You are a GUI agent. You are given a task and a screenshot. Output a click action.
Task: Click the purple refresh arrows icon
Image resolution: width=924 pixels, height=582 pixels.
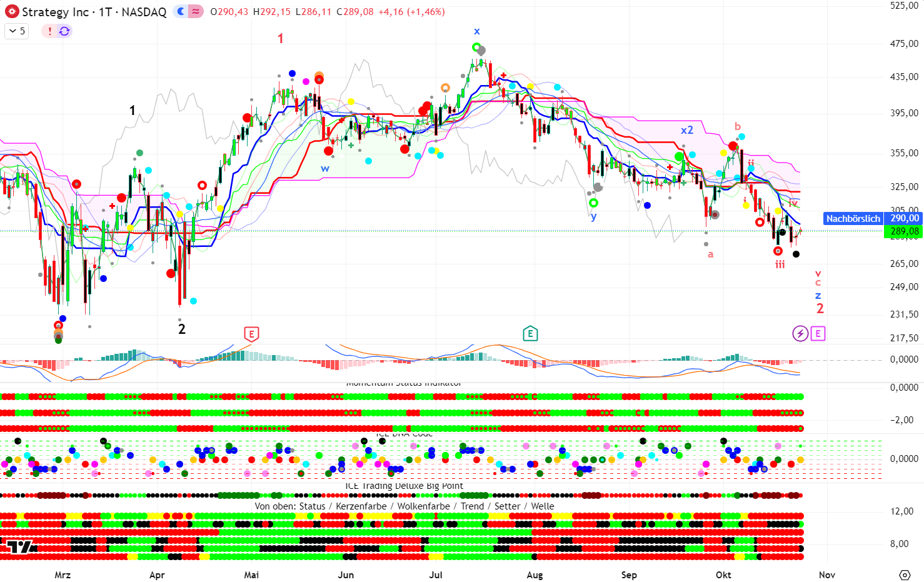(x=64, y=31)
